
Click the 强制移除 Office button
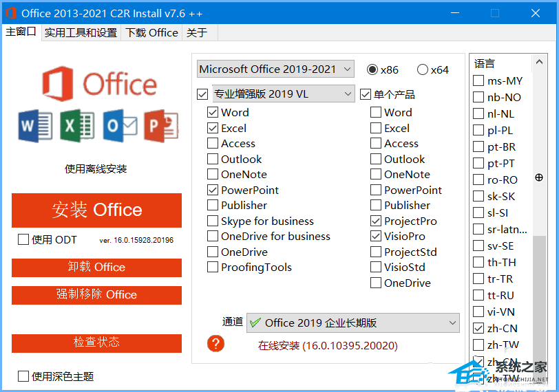coord(96,295)
